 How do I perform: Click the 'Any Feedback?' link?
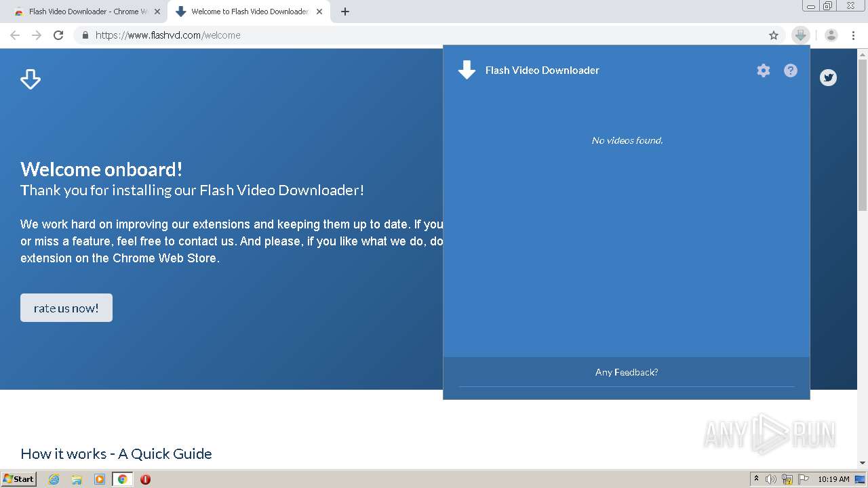click(x=627, y=372)
